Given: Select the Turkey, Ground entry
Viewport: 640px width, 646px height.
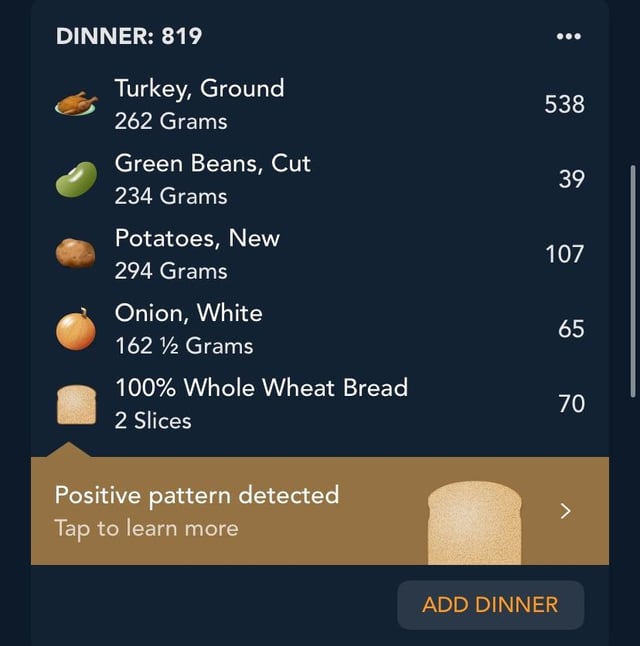Looking at the screenshot, I should (320, 104).
